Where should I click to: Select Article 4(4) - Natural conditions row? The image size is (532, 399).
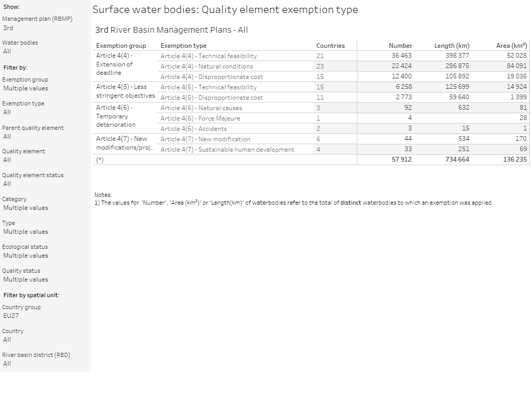(x=207, y=66)
